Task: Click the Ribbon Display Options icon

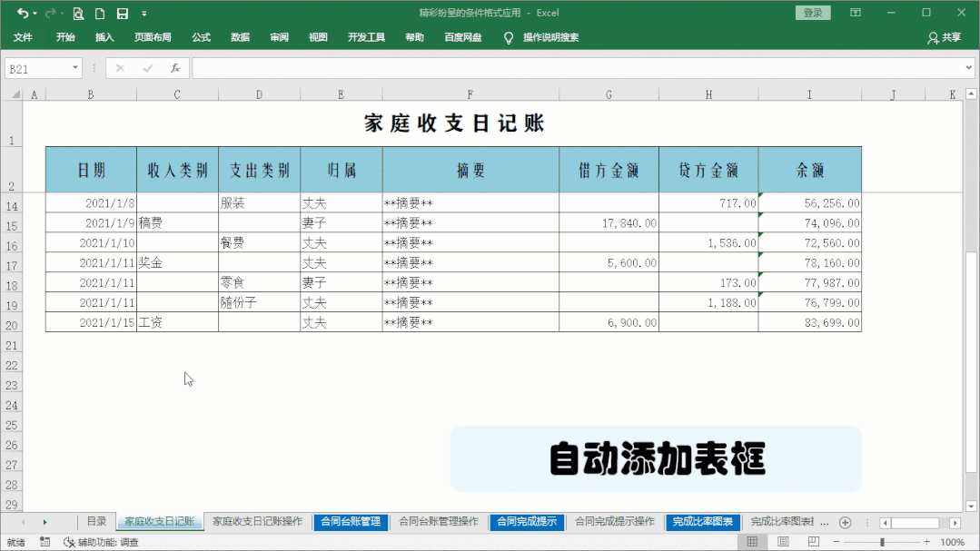Action: 856,13
